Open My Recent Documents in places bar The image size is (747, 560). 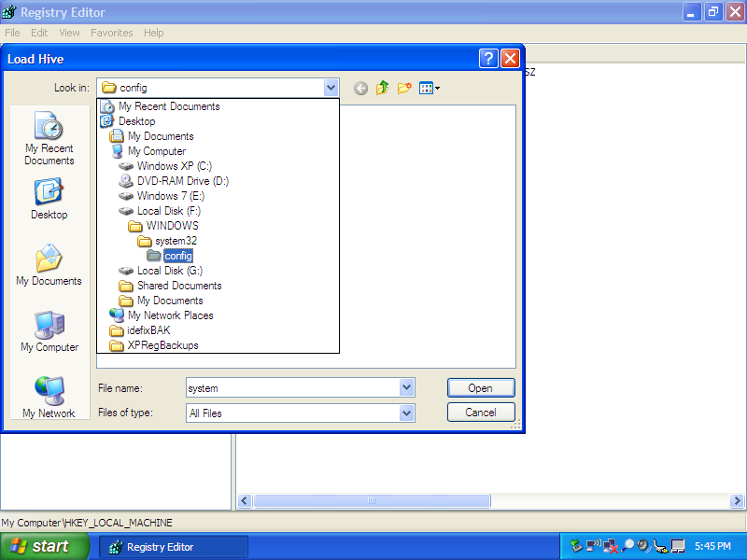[49, 138]
